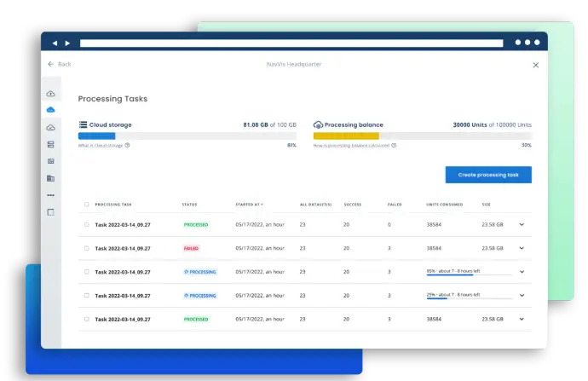Click the yellow processing balance progress bar

click(346, 136)
